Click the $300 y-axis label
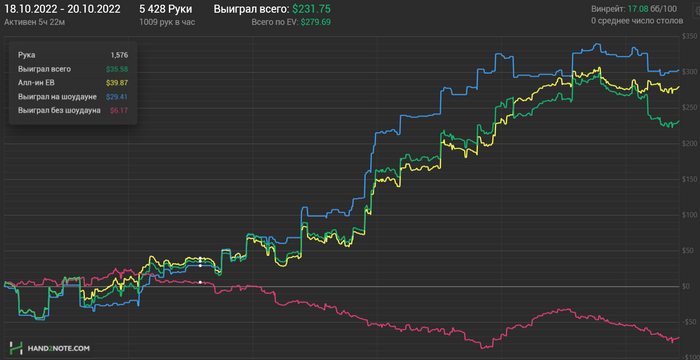The height and width of the screenshot is (360, 700). pos(690,72)
